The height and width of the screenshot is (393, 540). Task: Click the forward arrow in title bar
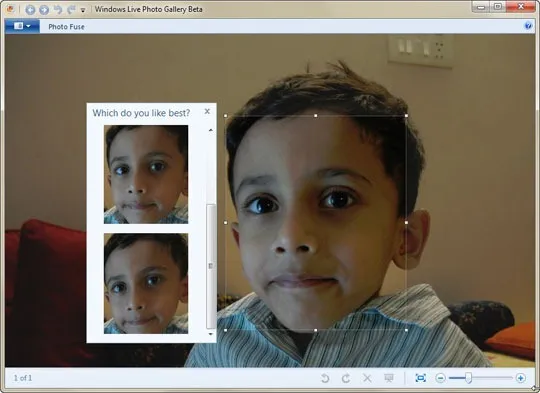[44, 10]
